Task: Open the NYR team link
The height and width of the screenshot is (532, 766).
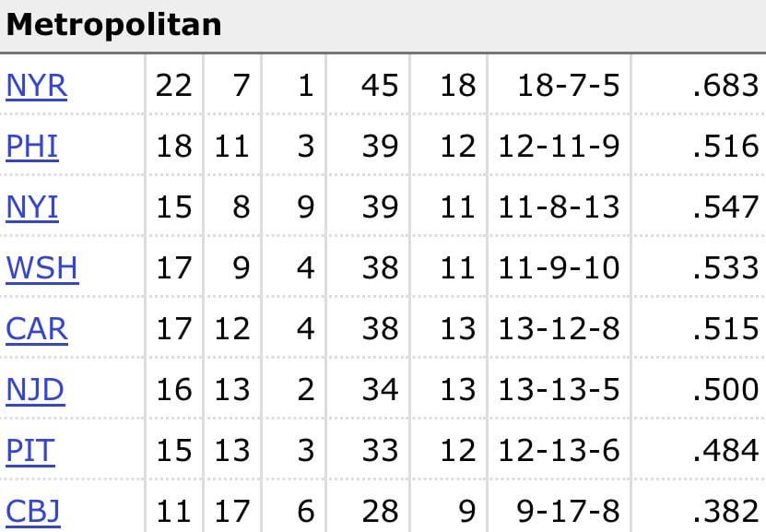Action: pyautogui.click(x=36, y=86)
